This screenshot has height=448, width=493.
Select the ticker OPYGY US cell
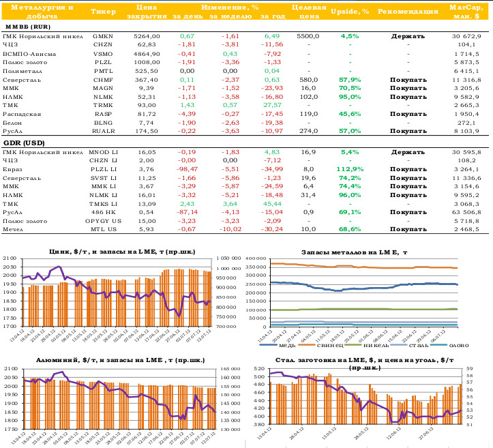coord(104,221)
